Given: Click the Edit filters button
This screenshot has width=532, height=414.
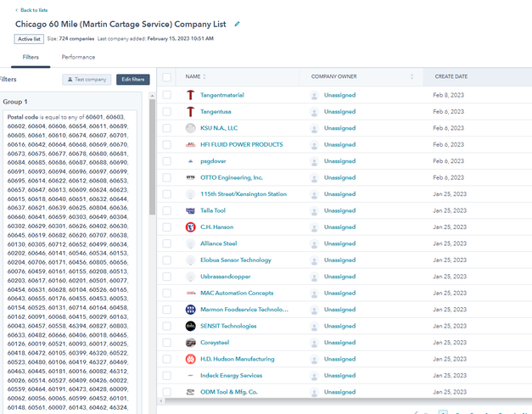Looking at the screenshot, I should pos(133,80).
